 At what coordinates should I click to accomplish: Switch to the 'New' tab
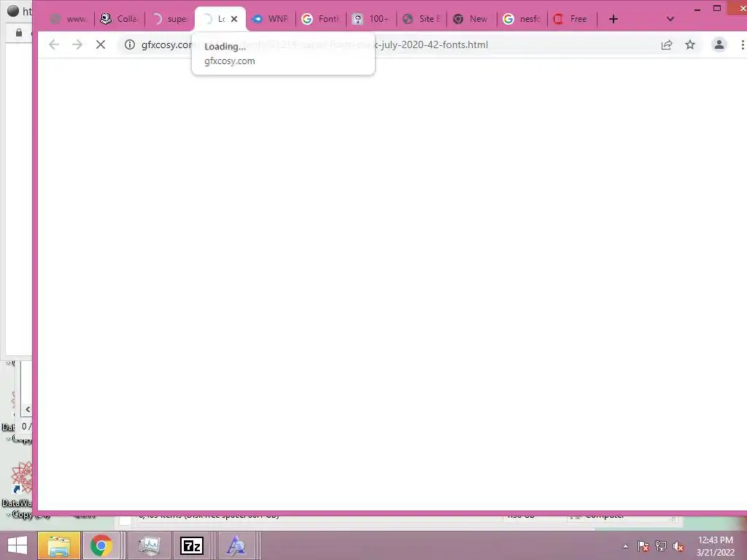(472, 19)
